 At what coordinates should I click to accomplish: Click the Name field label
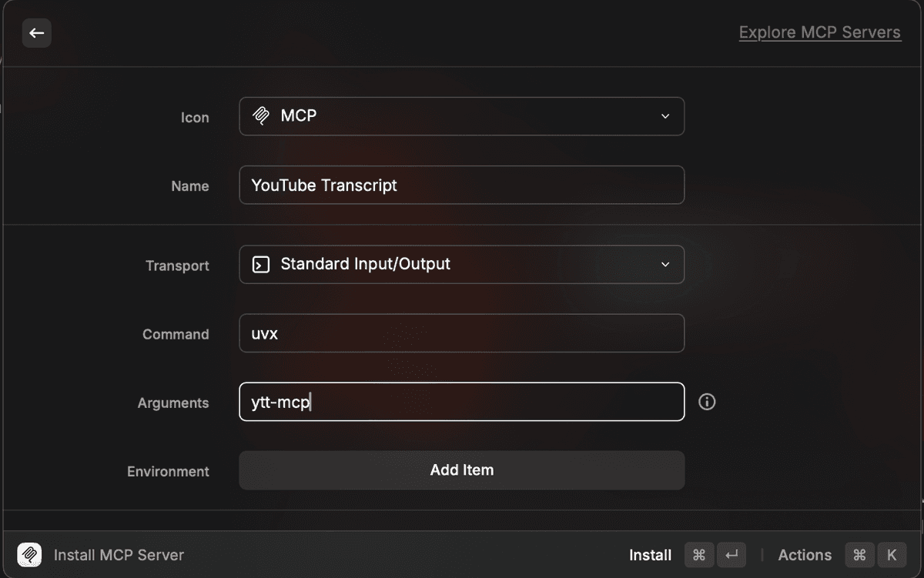(x=190, y=186)
